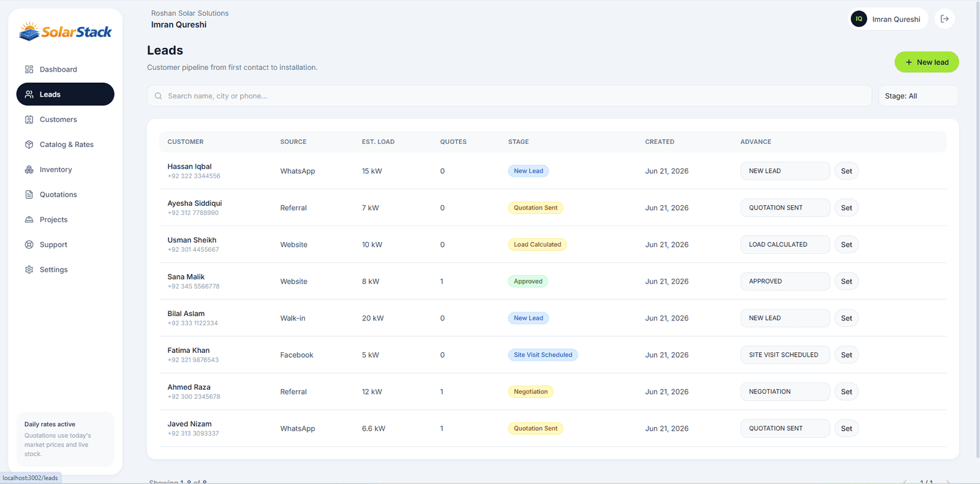Focus the search name, city or phone field
This screenshot has height=484, width=980.
click(509, 96)
